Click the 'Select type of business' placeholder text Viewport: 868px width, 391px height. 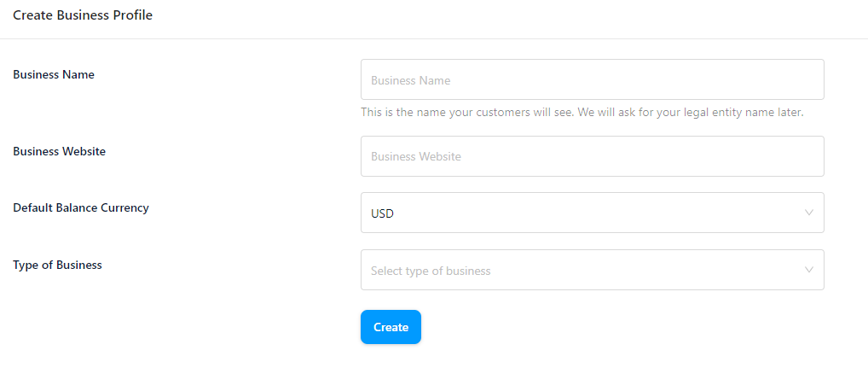(x=431, y=271)
